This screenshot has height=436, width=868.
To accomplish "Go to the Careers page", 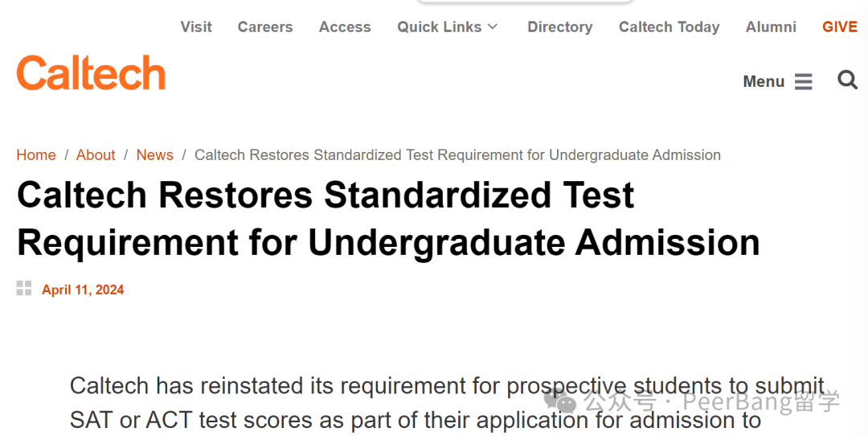I will tap(265, 27).
